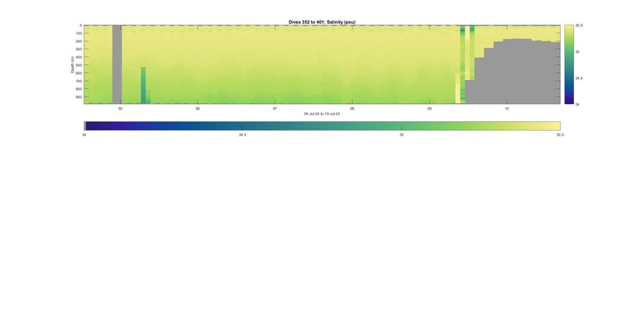The width and height of the screenshot is (644, 334).
Task: Click the depth tick label '400'
Action: pos(78,57)
